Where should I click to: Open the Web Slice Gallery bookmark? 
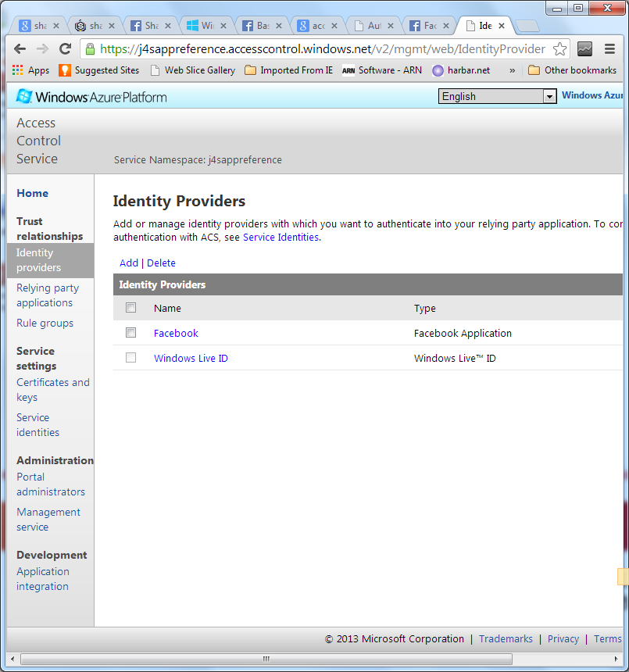(193, 70)
